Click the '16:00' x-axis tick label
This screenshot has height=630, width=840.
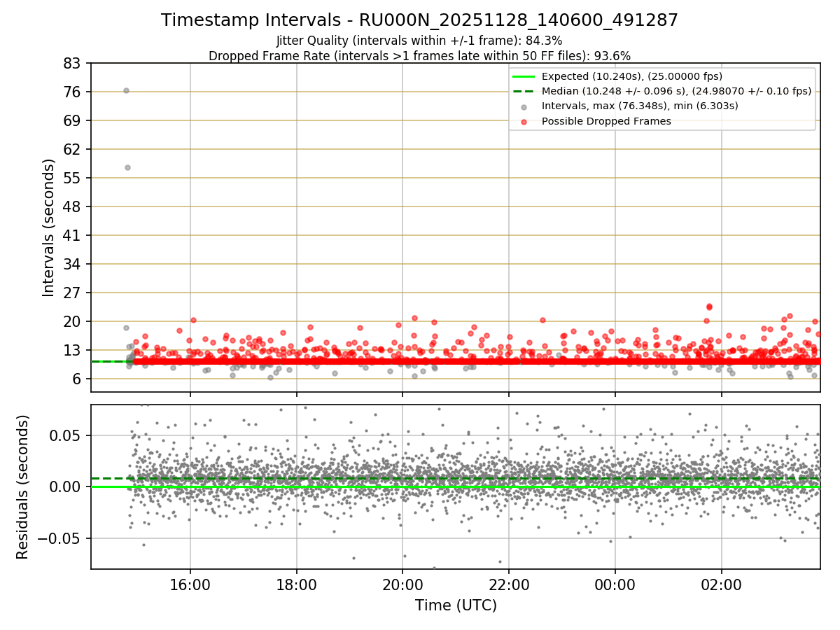(190, 584)
